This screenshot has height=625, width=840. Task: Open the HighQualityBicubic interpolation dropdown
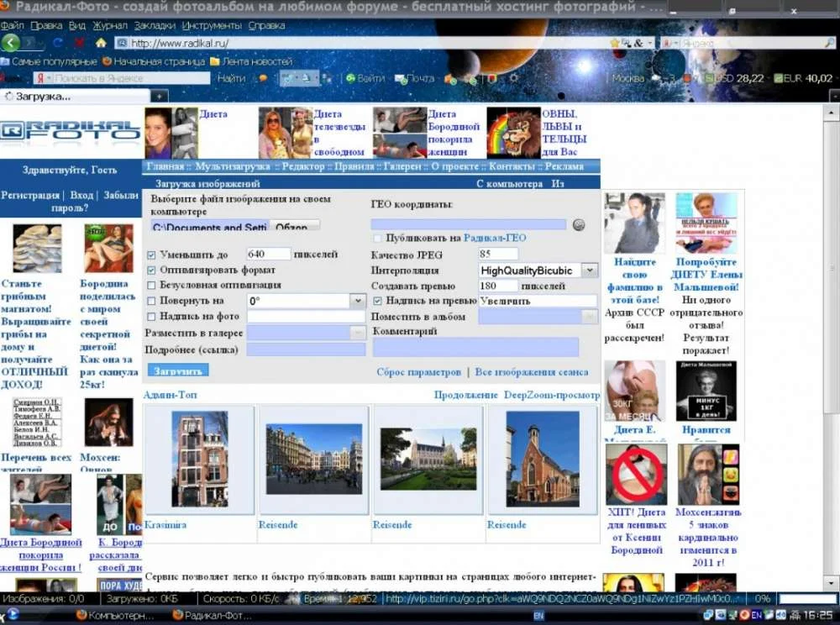590,270
